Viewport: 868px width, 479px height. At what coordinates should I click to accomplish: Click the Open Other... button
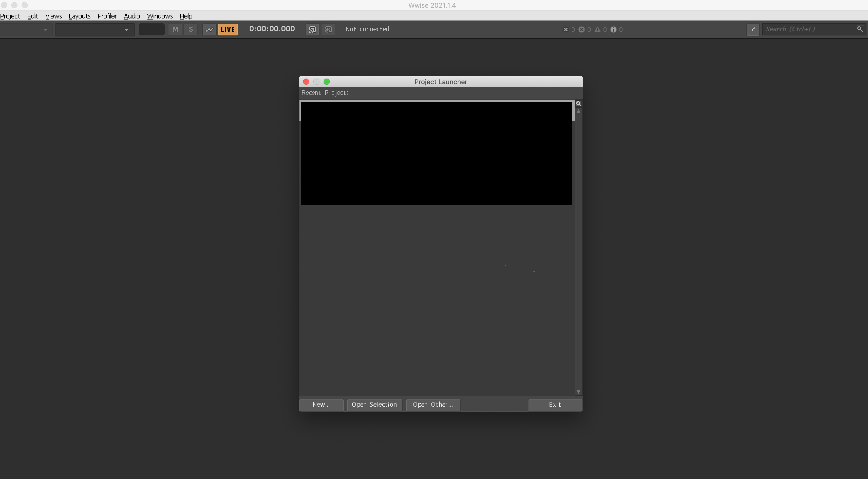click(433, 405)
